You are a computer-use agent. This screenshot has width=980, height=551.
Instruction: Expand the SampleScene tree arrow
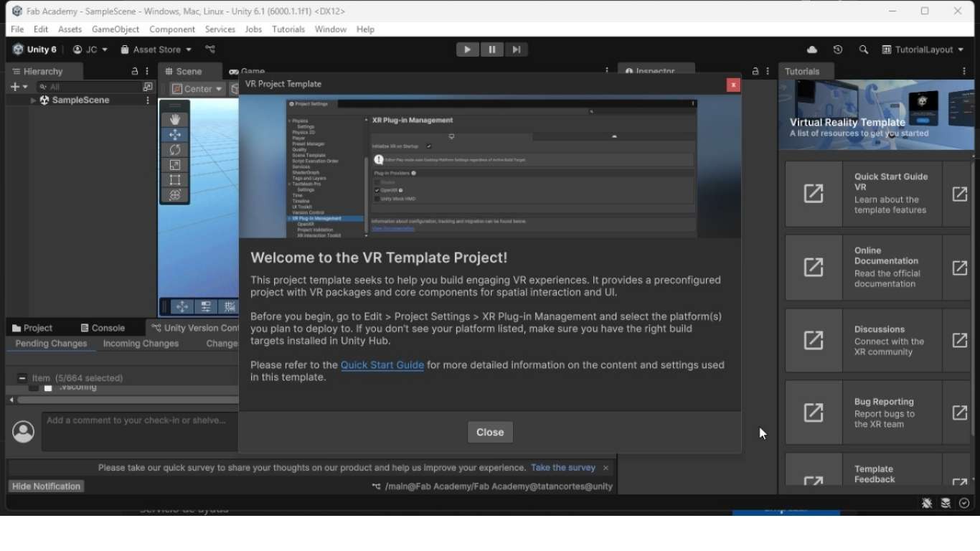33,100
